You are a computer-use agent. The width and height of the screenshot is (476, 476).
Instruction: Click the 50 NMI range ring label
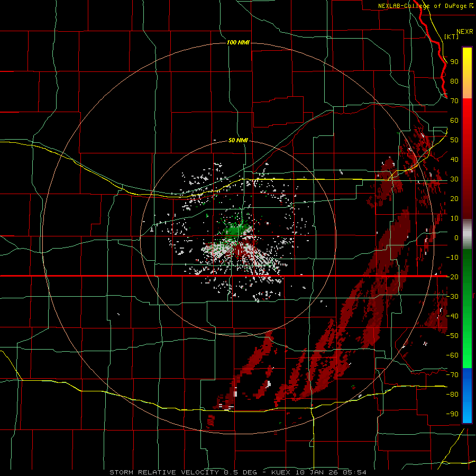[238, 140]
